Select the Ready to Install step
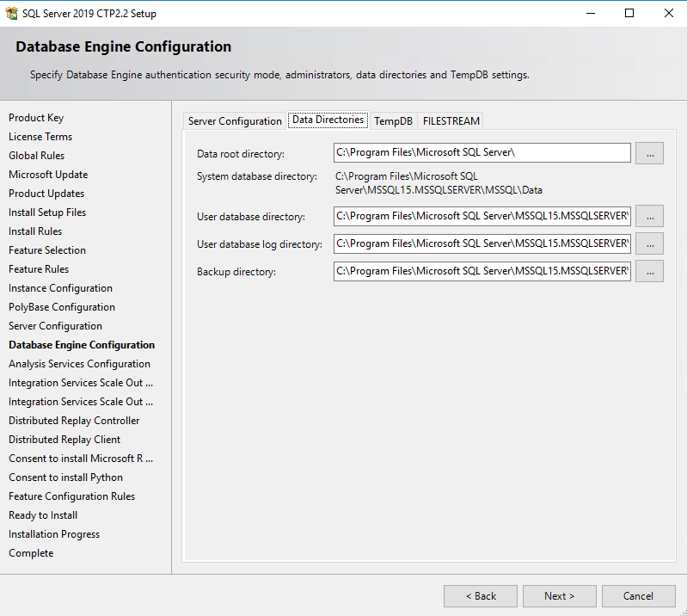The image size is (687, 616). [x=43, y=515]
